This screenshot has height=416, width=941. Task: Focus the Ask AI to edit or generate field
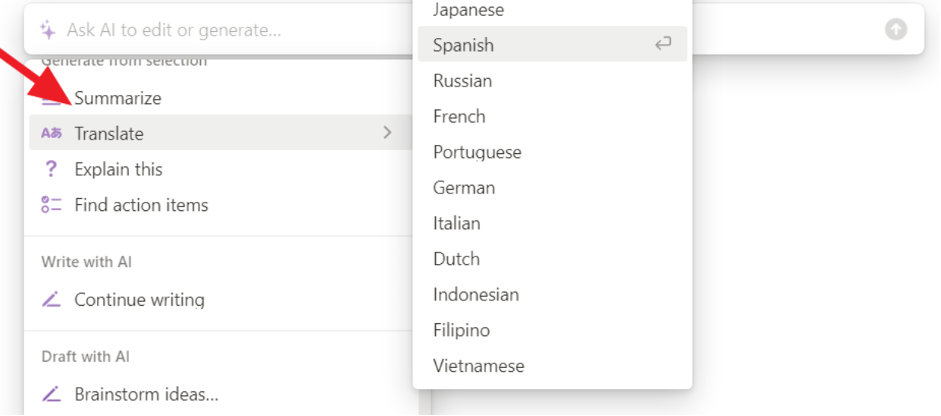pos(474,29)
